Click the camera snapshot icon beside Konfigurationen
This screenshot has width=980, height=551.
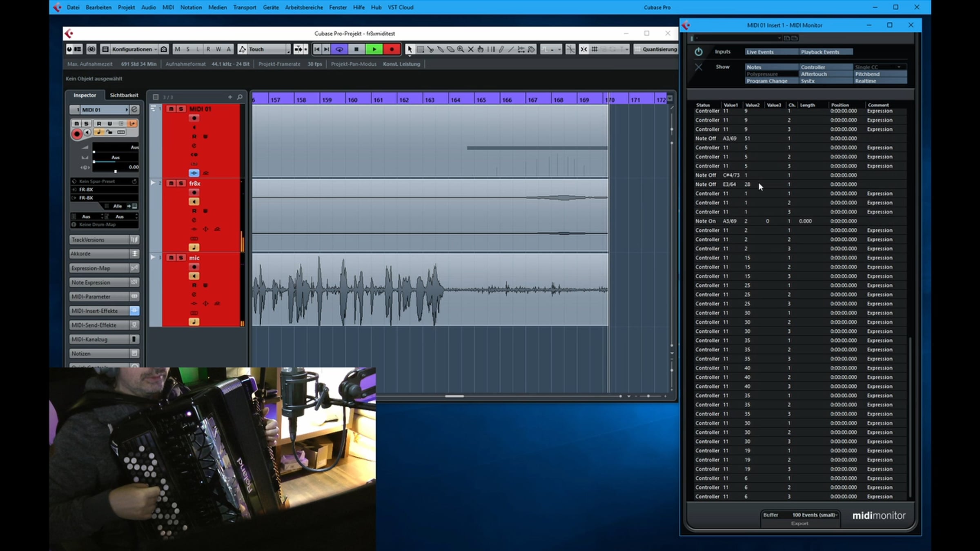pos(164,49)
